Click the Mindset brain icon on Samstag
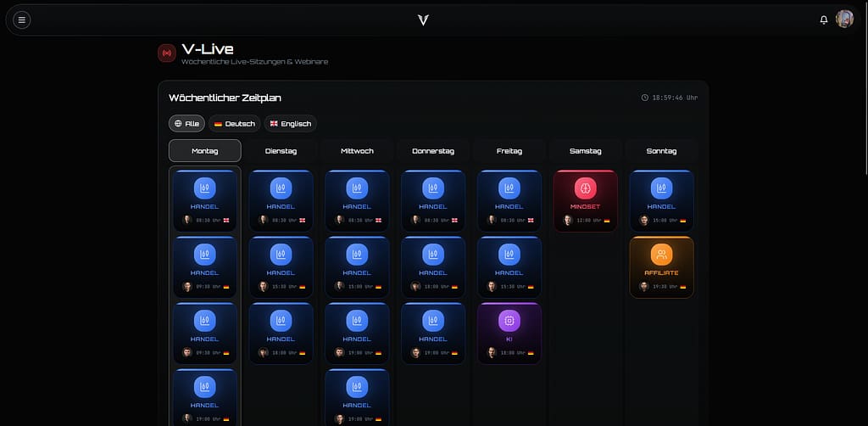Viewport: 868px width, 426px height. (586, 188)
